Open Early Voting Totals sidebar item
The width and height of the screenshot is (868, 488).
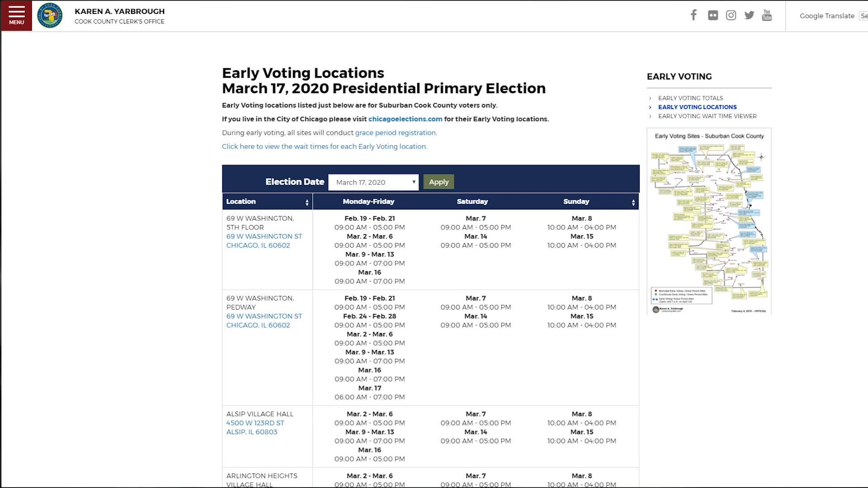click(690, 98)
